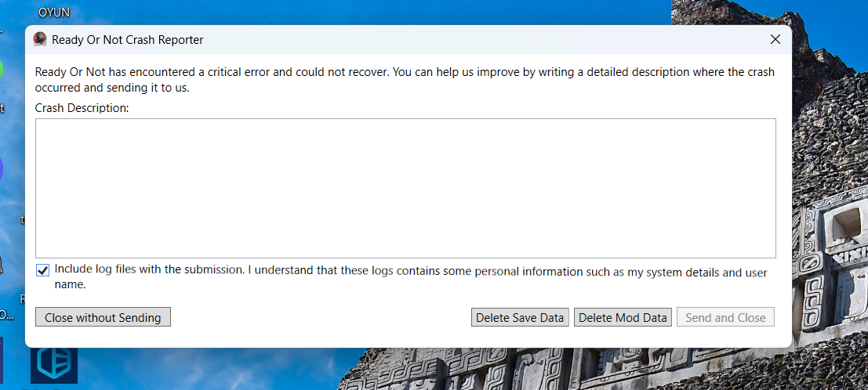The width and height of the screenshot is (868, 390).
Task: Click the greyed Send and Close button
Action: (726, 317)
